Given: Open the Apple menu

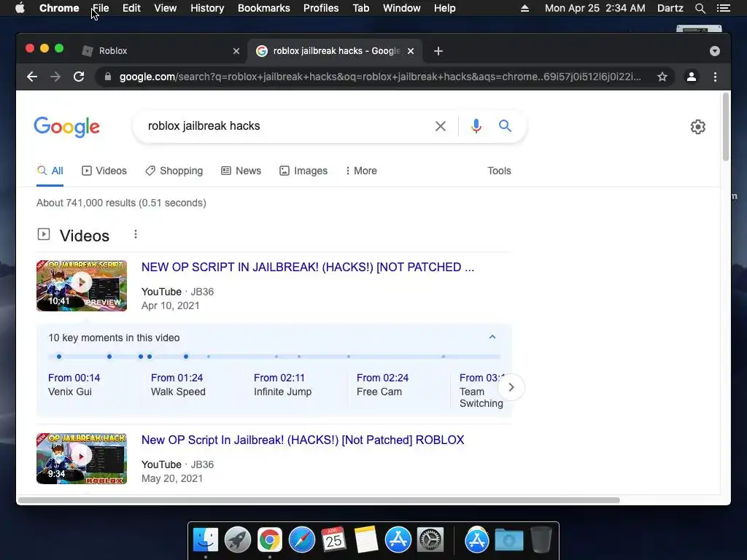Looking at the screenshot, I should 20,8.
